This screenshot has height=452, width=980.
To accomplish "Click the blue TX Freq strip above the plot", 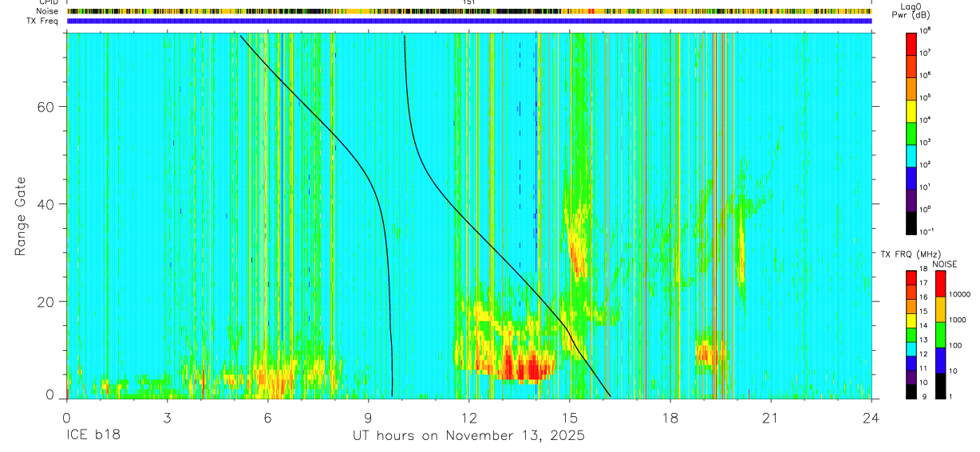I will tap(469, 21).
